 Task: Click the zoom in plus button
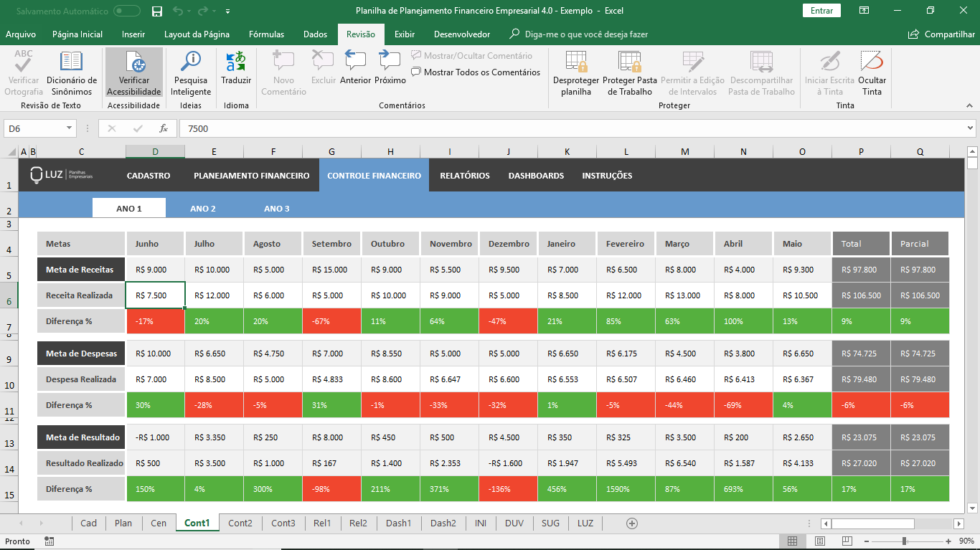pyautogui.click(x=948, y=541)
